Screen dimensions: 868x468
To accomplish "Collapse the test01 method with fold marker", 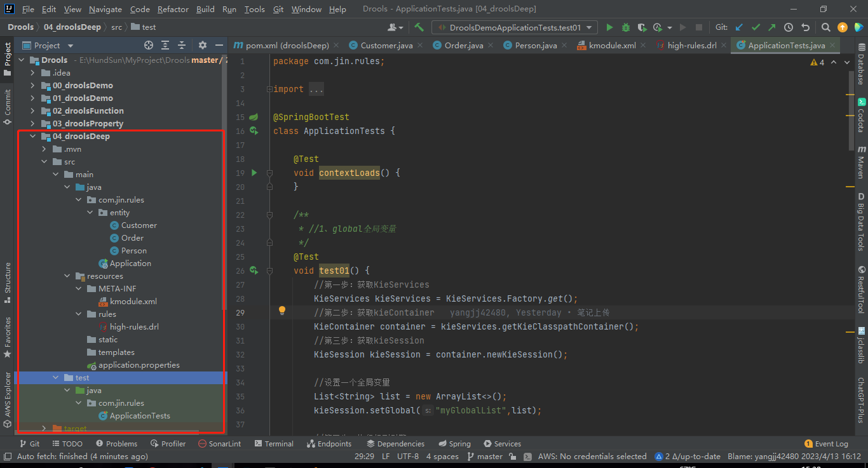I will click(x=270, y=271).
